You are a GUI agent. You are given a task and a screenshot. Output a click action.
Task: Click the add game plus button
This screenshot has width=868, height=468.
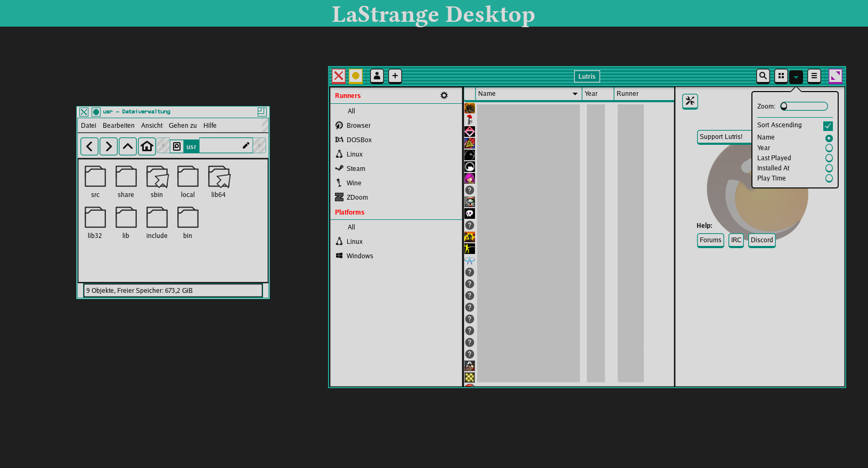point(395,76)
